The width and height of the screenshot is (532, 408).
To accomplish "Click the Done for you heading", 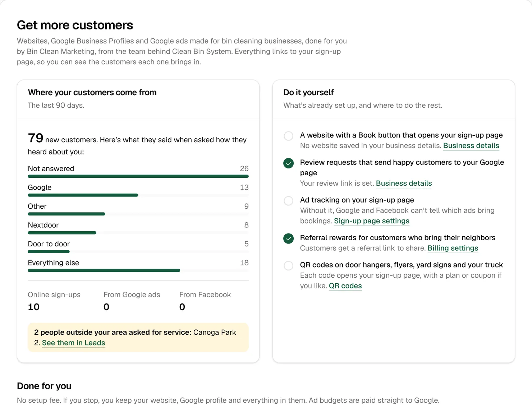I will click(x=44, y=386).
